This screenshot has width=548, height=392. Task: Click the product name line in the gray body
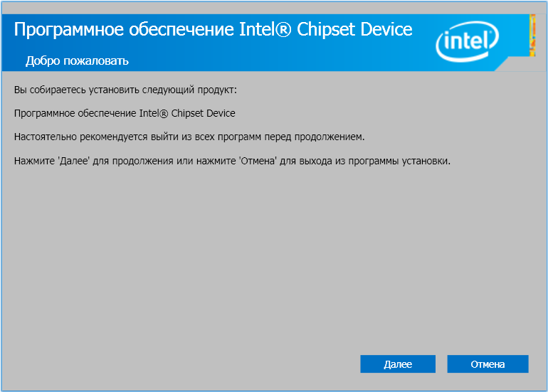(x=125, y=113)
